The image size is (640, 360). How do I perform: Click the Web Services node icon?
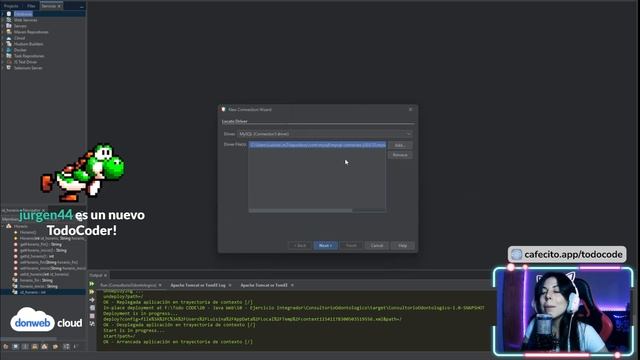pos(9,20)
